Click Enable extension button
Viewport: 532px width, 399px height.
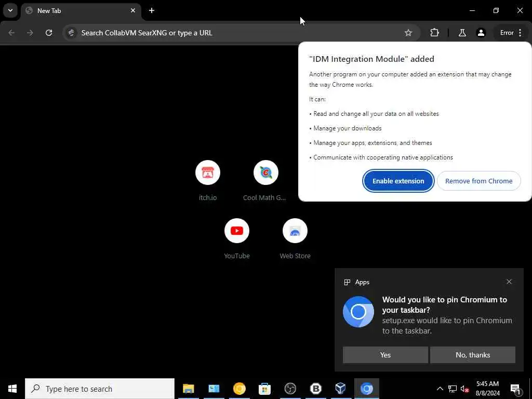point(398,181)
